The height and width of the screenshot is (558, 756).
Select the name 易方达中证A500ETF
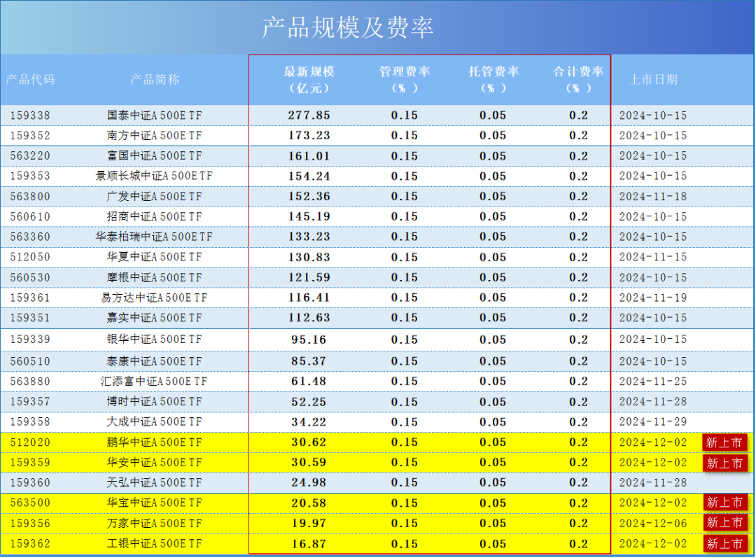click(154, 298)
